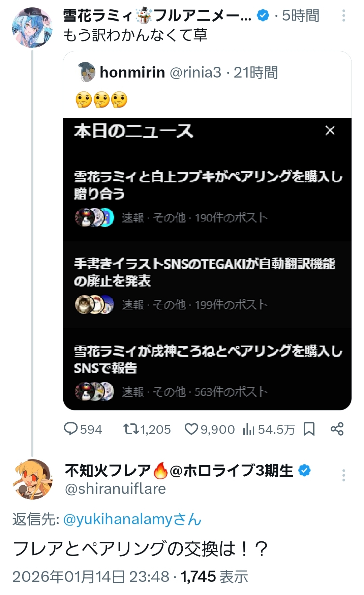Screen dimensions: 364x595
Task: Close the 本日のニュース panel with X
Action: click(x=330, y=130)
